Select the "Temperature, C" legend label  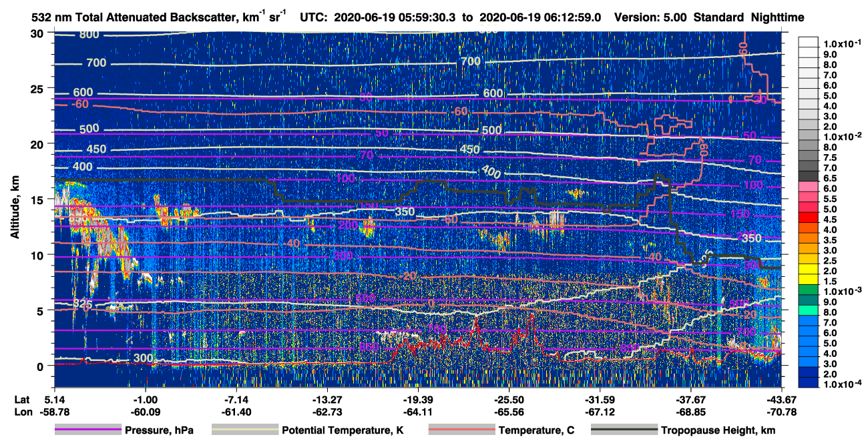coord(536,430)
